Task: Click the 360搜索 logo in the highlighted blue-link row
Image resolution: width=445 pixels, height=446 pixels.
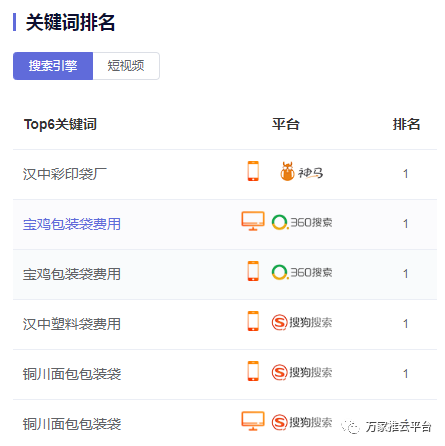Action: point(302,222)
